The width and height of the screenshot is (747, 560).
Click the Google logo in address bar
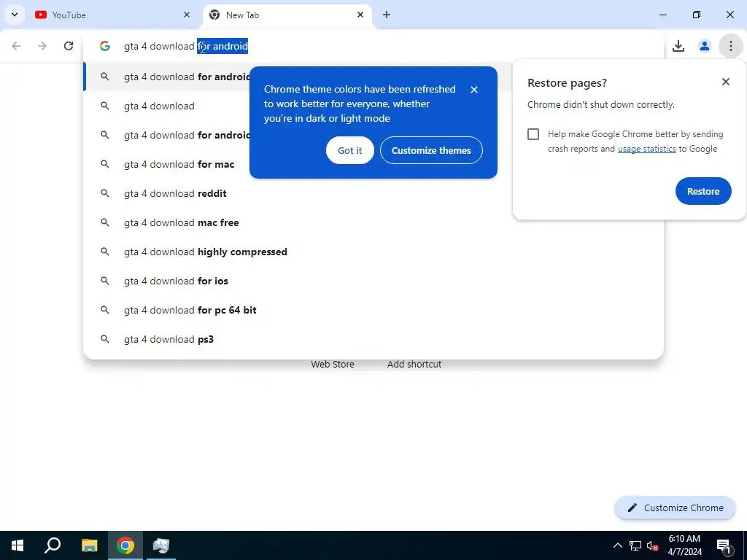click(105, 46)
